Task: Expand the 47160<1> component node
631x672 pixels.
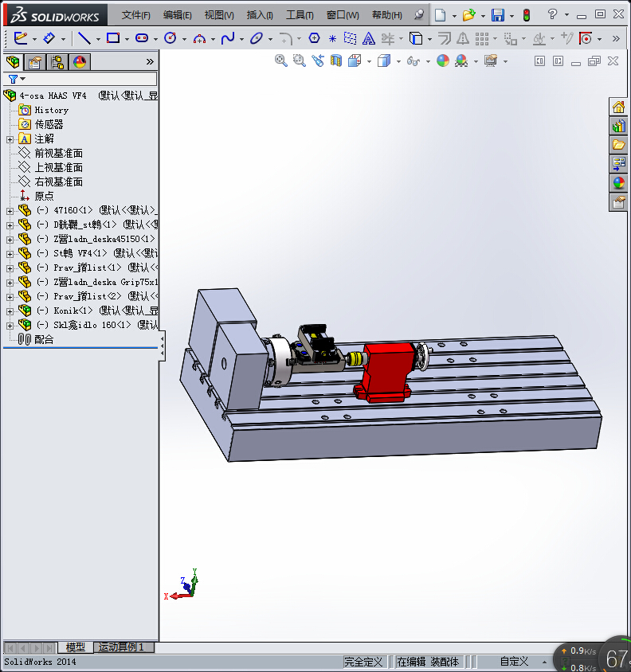Action: click(10, 211)
